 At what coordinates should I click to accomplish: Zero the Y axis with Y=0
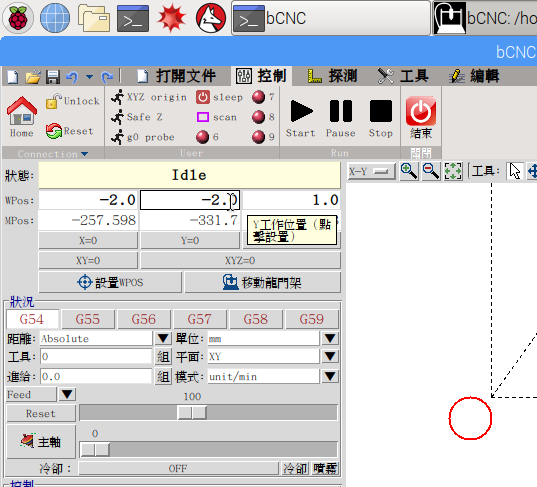190,240
